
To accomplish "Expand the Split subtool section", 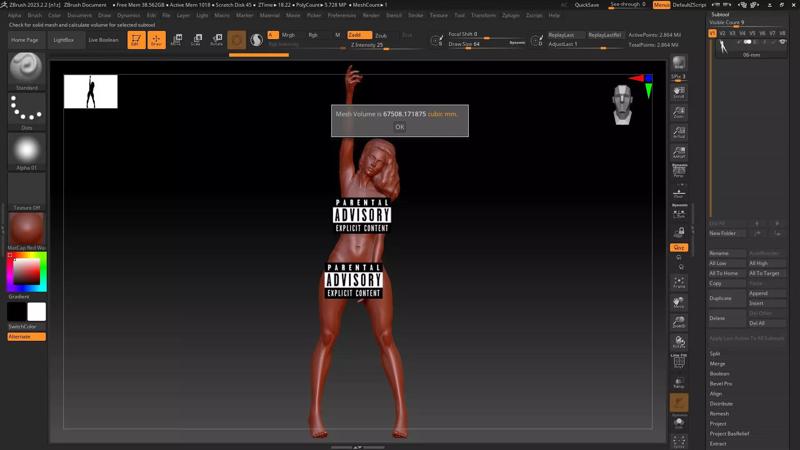I will point(716,353).
